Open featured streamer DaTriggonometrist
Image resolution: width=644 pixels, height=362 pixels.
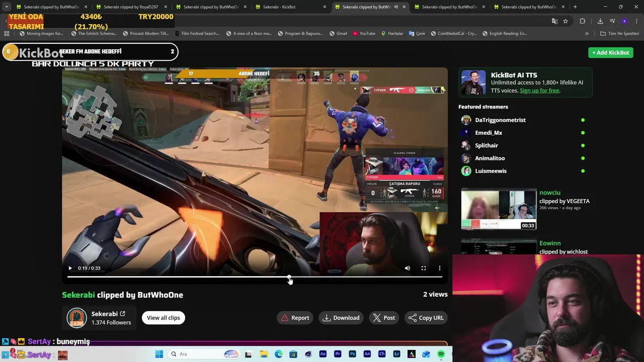pyautogui.click(x=500, y=120)
